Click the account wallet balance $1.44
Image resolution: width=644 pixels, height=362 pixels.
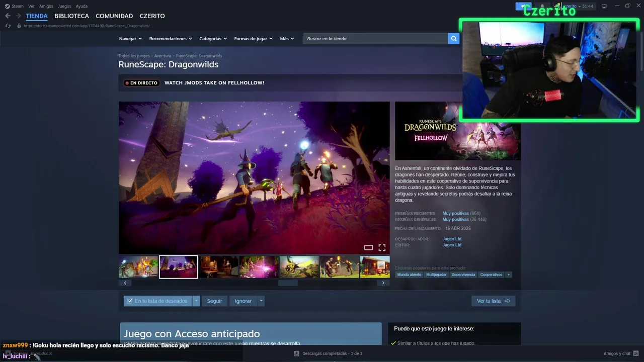click(588, 6)
